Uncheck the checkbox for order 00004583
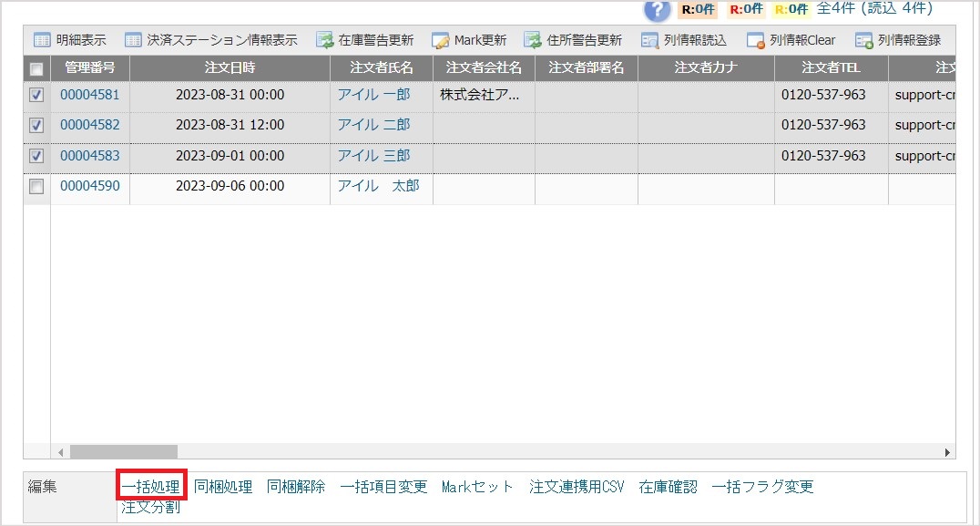Viewport: 980px width, 526px height. (36, 156)
